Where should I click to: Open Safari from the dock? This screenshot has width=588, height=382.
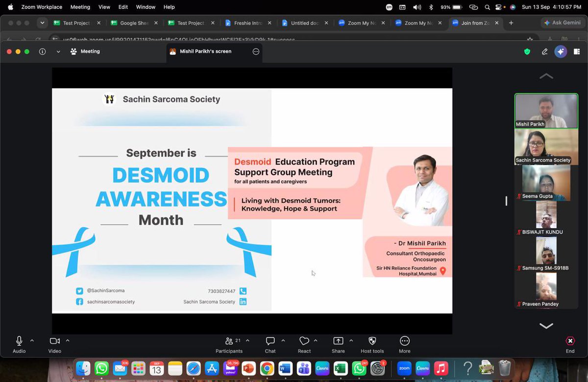pos(194,368)
